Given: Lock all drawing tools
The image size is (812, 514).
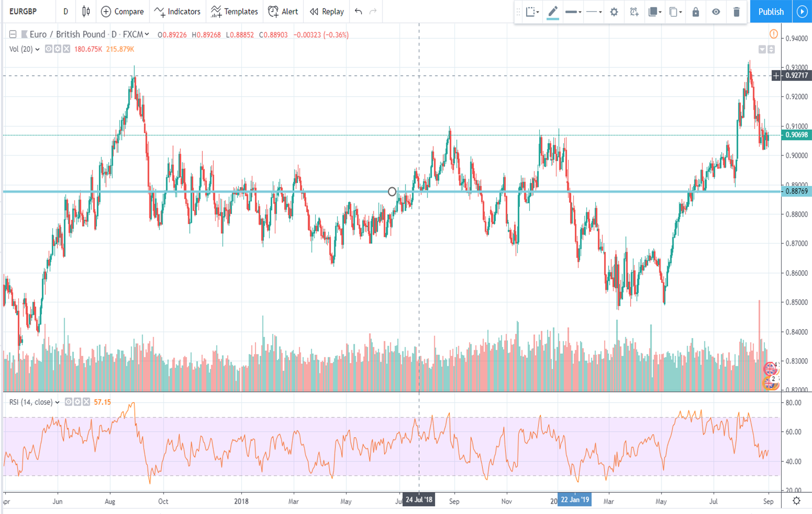Looking at the screenshot, I should point(695,11).
